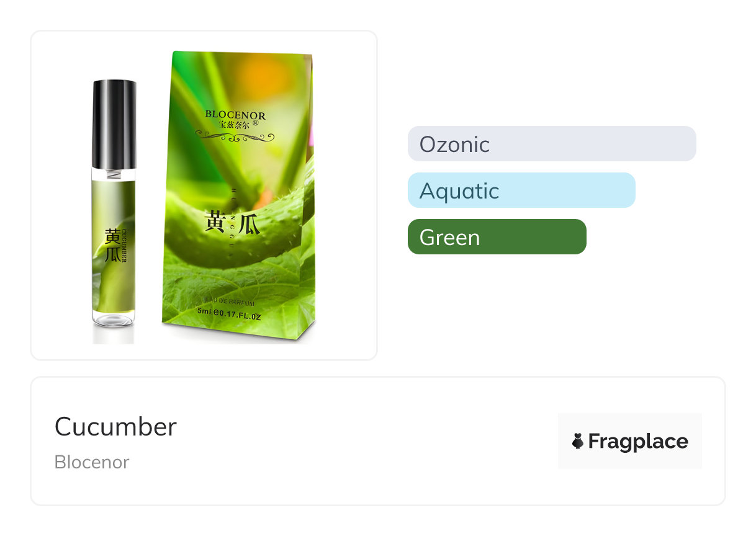Screen dimensions: 756x536
Task: Click the BLOCENOR logo on the box
Action: (235, 115)
